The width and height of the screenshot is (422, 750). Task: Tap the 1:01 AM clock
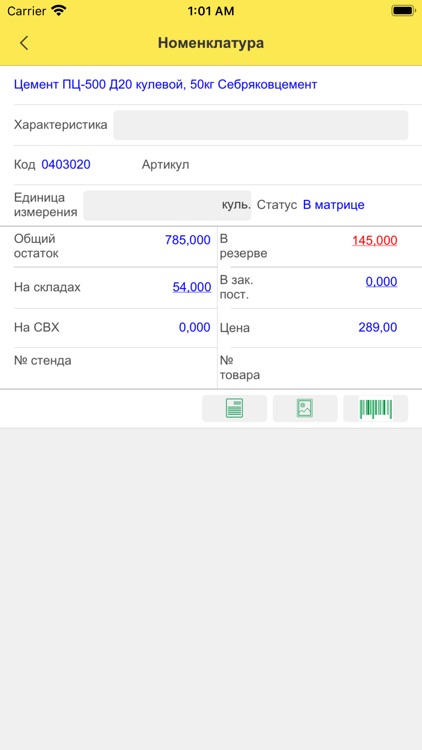(x=211, y=11)
